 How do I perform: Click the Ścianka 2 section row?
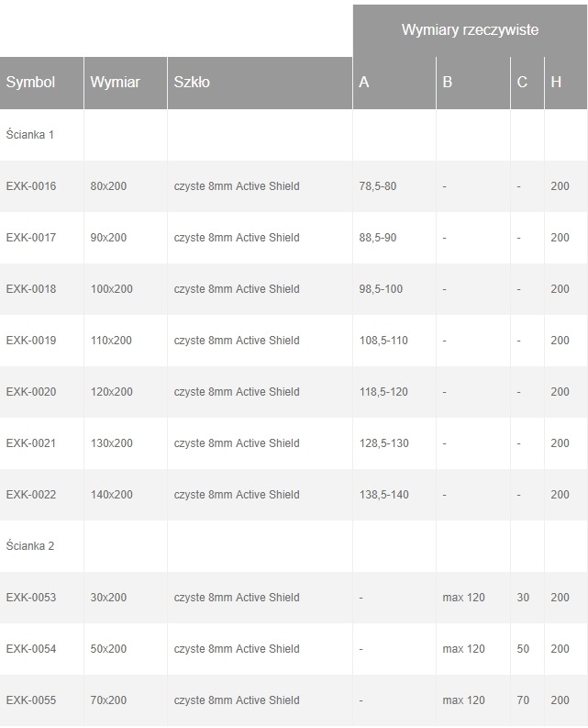pos(30,546)
